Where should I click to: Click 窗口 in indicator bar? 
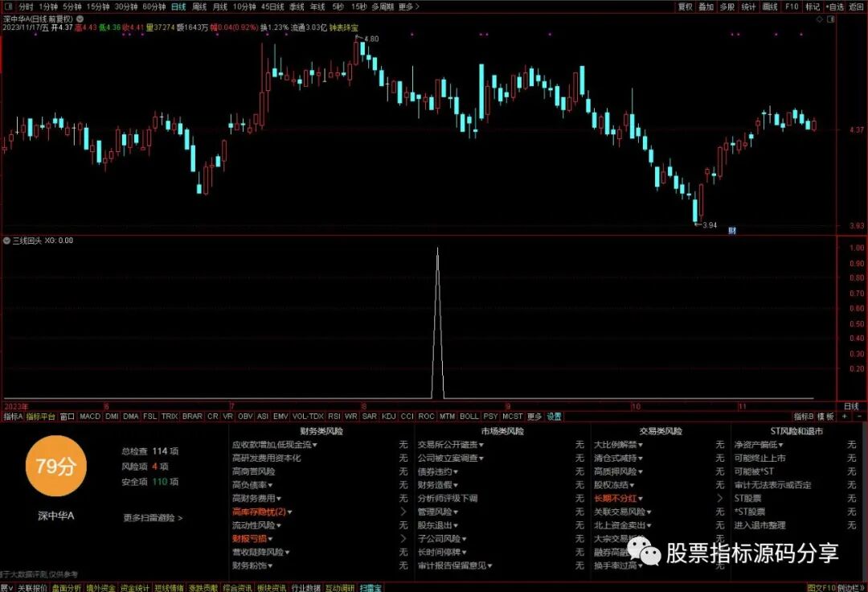point(67,417)
